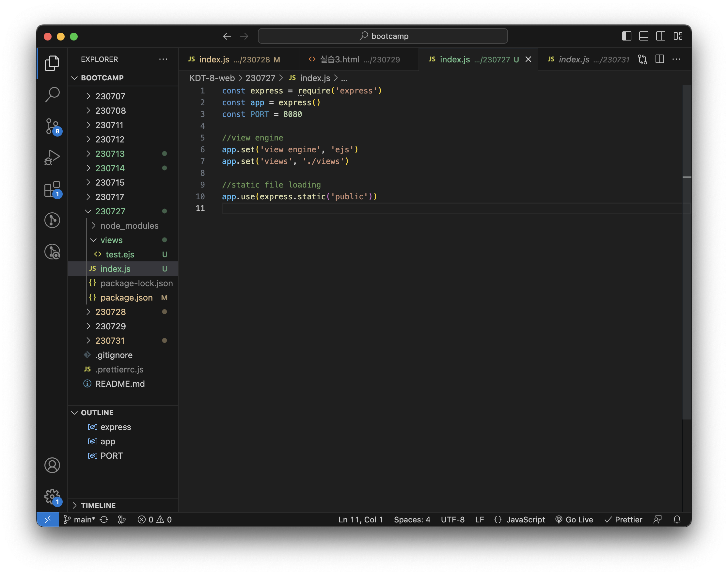
Task: Click KDT-8-web in breadcrumb
Action: tap(212, 78)
